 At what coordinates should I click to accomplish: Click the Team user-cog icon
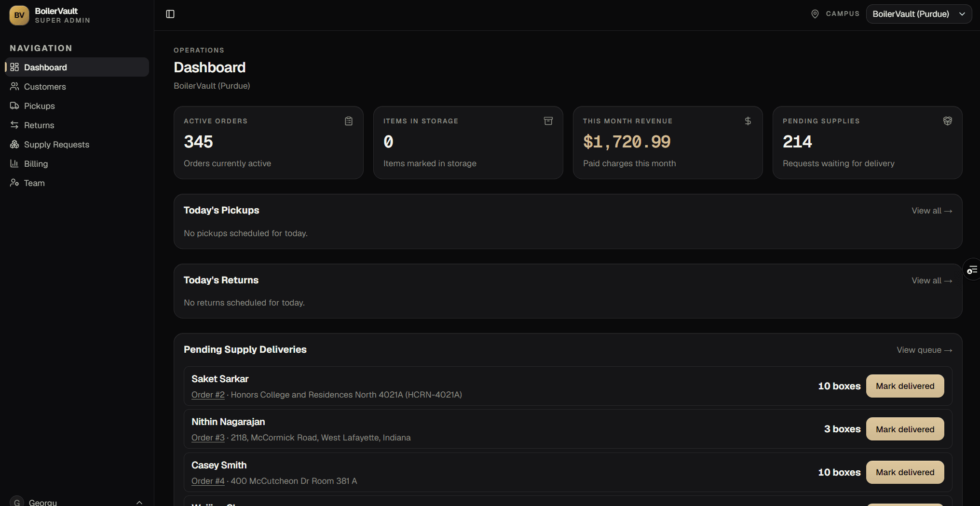point(14,183)
